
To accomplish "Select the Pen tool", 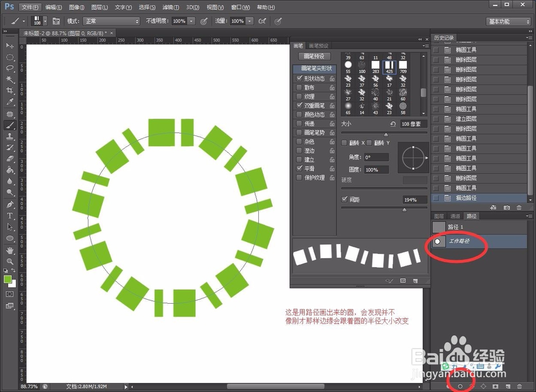I will click(10, 205).
